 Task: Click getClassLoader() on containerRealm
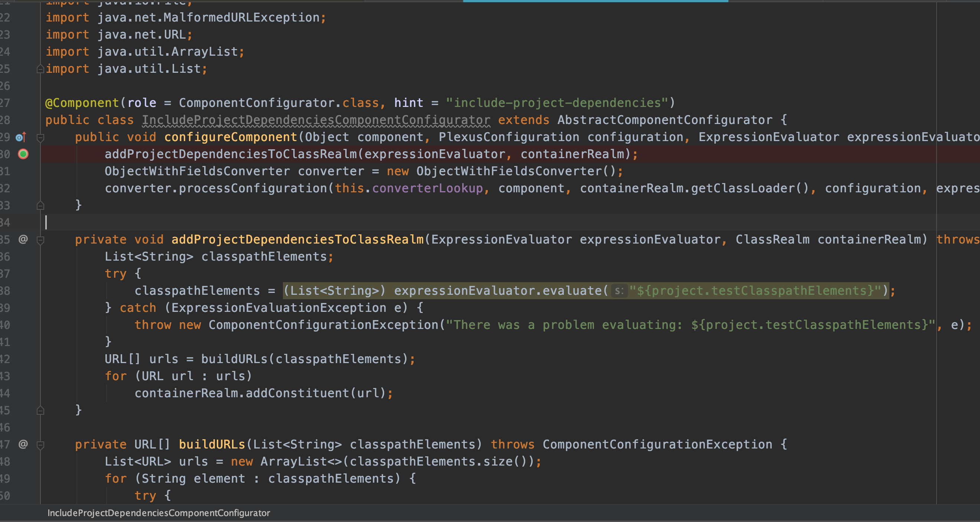(x=750, y=188)
